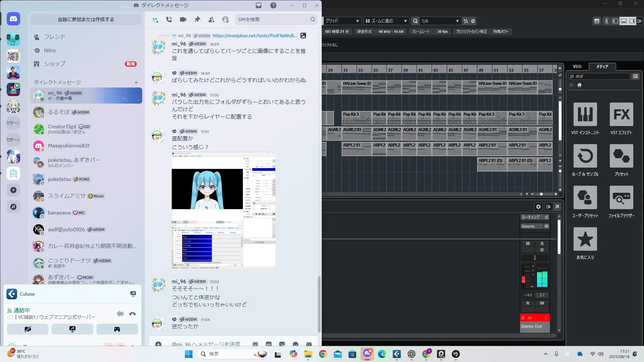Click the Stereo Out red volume fader
Image resolution: width=644 pixels, height=362 pixels.
pyautogui.click(x=523, y=279)
